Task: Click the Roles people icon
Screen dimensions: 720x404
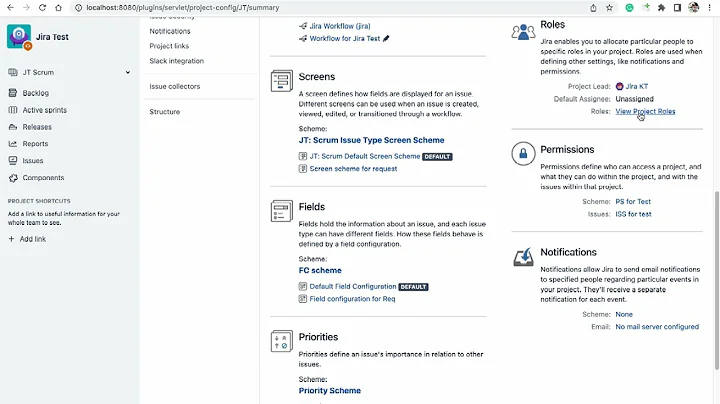Action: (523, 32)
